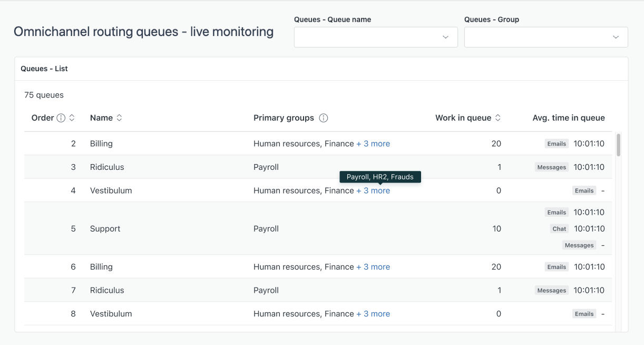Click the Payroll group in Support row
Screen dimensions: 644x345
[266, 229]
